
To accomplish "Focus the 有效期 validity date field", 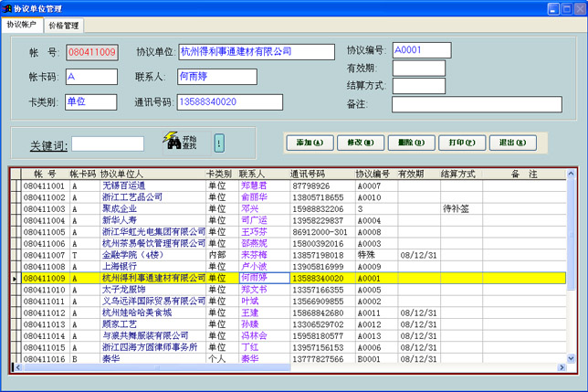I will pyautogui.click(x=418, y=69).
